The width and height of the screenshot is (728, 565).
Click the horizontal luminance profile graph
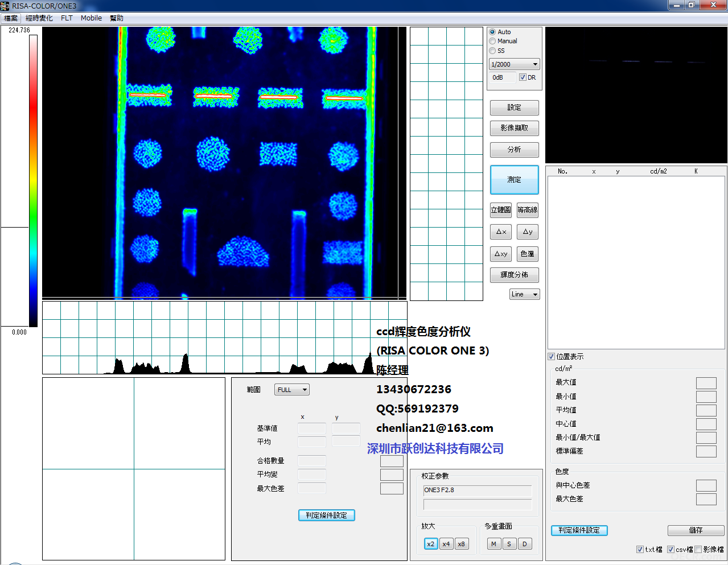point(224,337)
